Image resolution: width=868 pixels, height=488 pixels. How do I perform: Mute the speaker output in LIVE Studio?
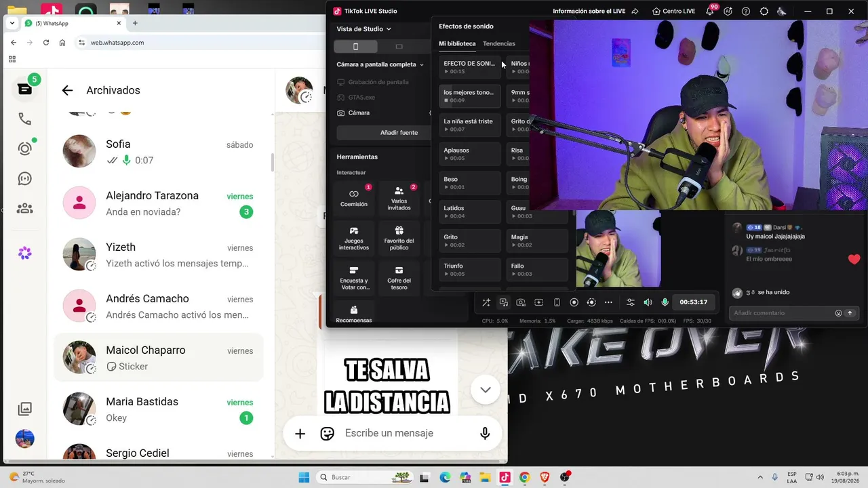[648, 302]
